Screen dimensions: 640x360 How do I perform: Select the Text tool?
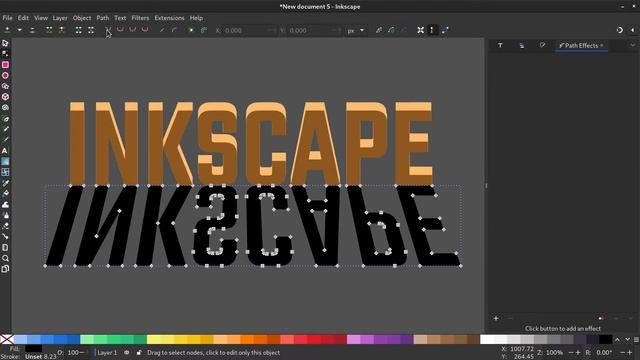pyautogui.click(x=5, y=151)
